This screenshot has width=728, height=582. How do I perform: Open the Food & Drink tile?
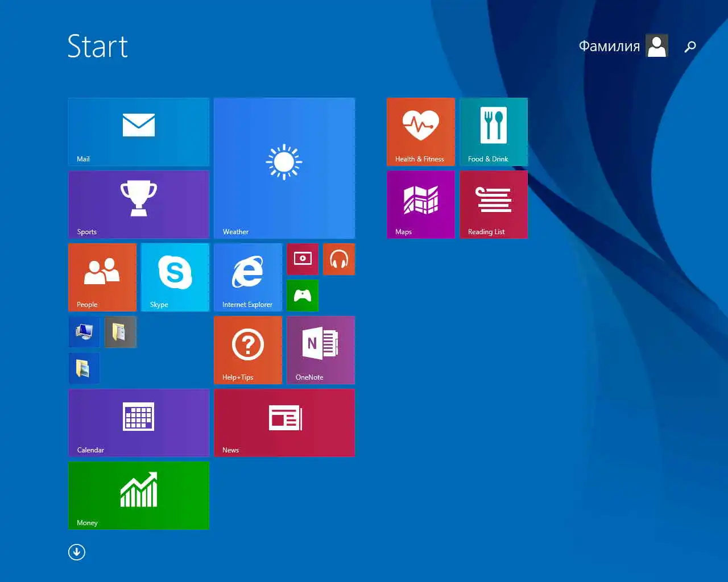[x=494, y=132]
